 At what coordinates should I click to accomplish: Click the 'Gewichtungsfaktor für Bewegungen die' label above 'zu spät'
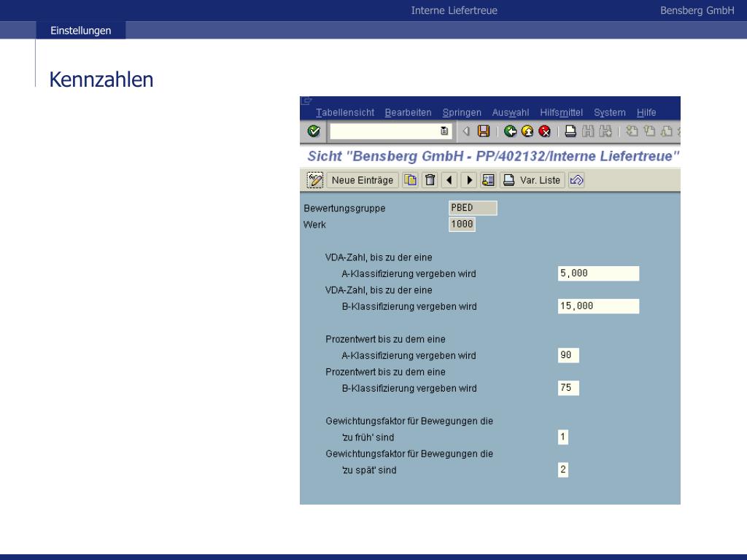click(x=409, y=454)
